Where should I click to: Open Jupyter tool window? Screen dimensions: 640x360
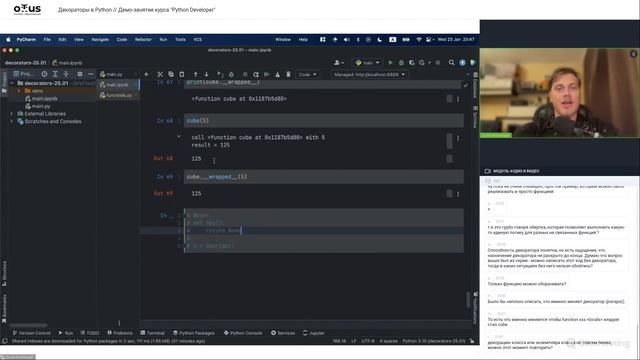(x=313, y=333)
